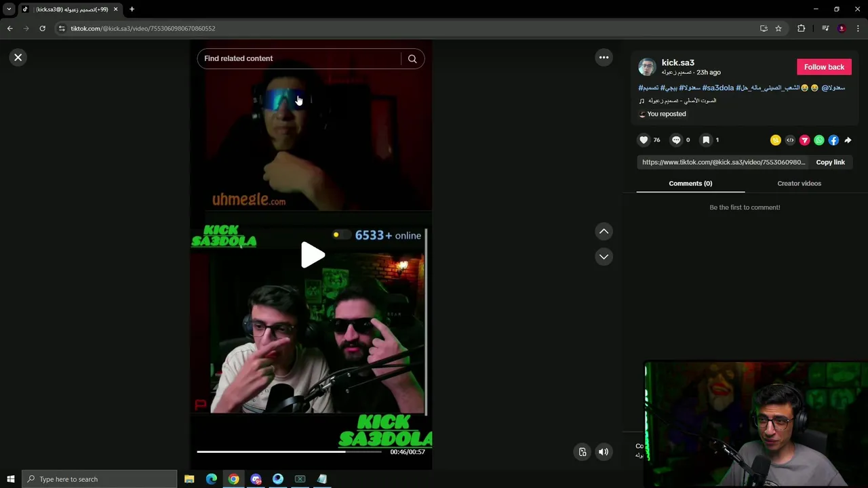Click the search magnifier in Find related content
This screenshot has width=868, height=488.
click(412, 58)
